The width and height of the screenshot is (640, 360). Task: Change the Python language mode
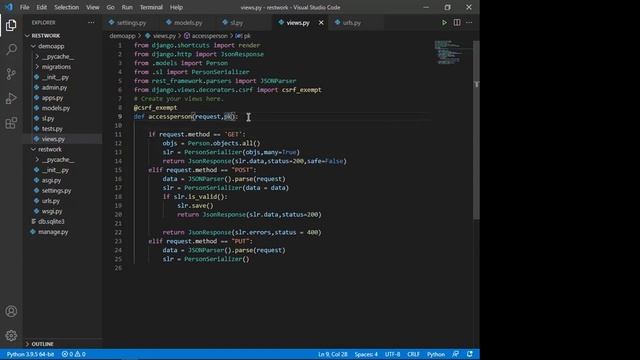[x=436, y=354]
